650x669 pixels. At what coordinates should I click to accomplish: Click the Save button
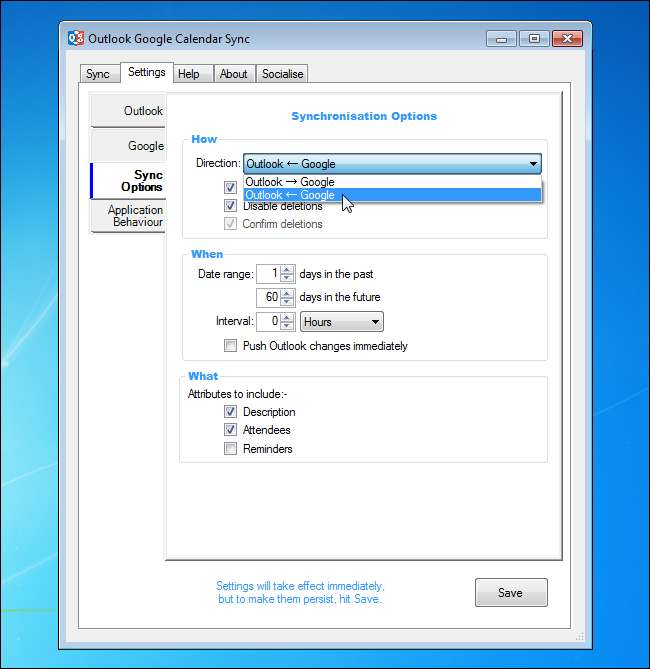[x=511, y=592]
